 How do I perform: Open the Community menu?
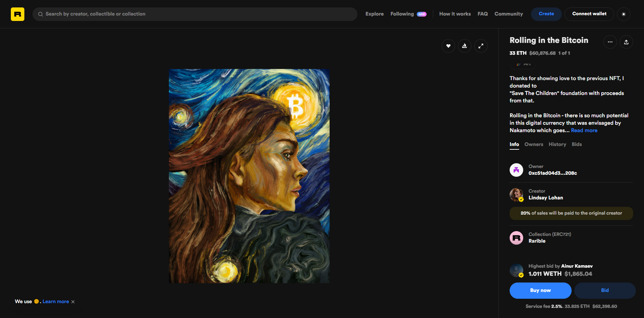coord(509,14)
